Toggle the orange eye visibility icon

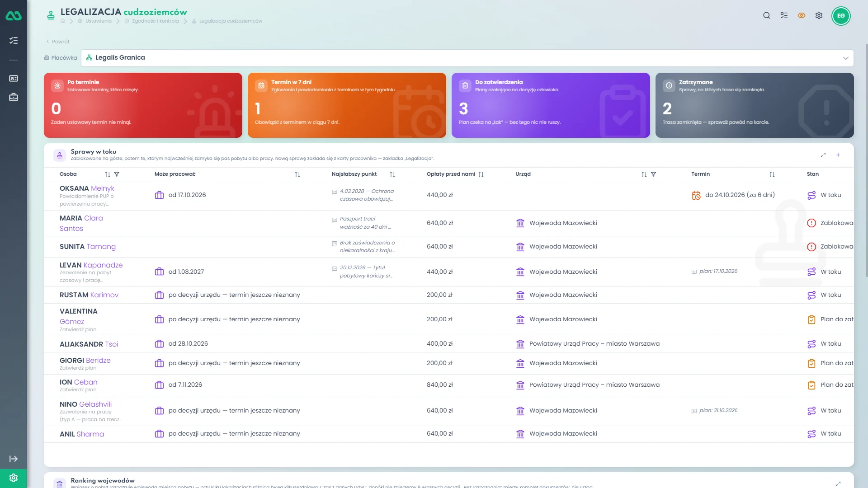pos(802,15)
